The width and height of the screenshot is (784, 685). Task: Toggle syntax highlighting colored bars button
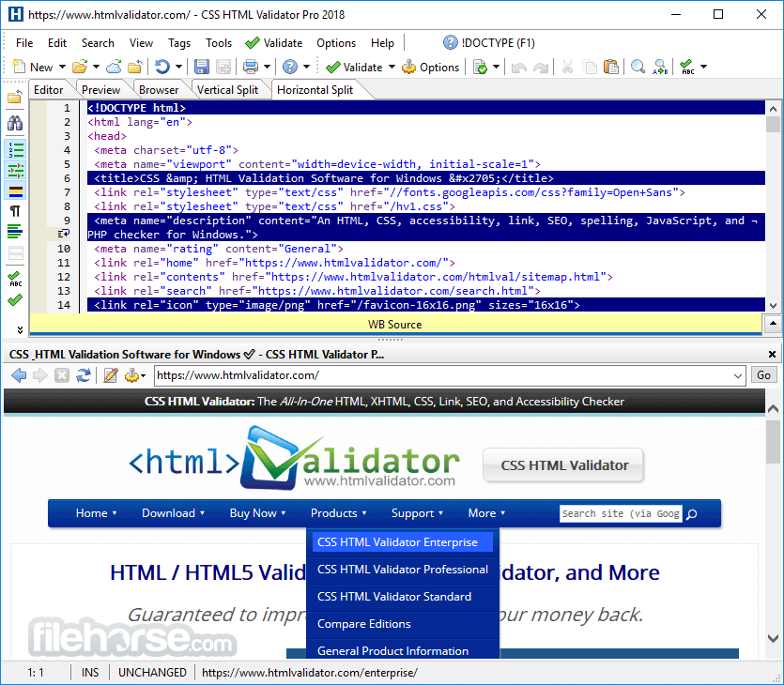click(16, 190)
